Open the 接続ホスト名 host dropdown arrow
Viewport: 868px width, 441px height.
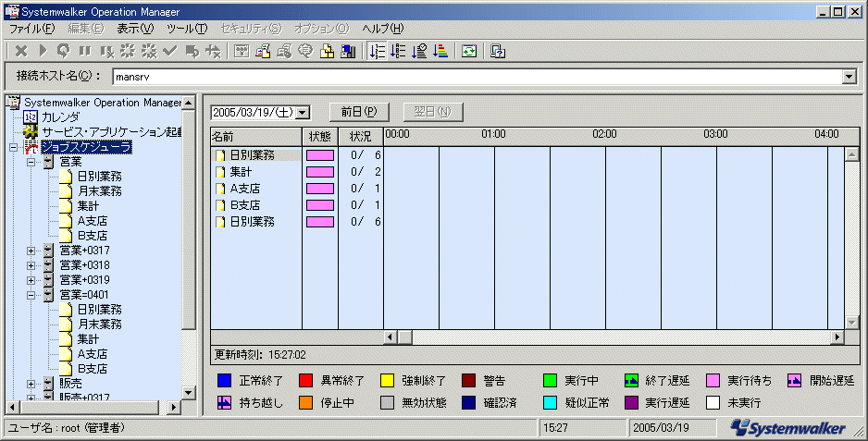[849, 77]
